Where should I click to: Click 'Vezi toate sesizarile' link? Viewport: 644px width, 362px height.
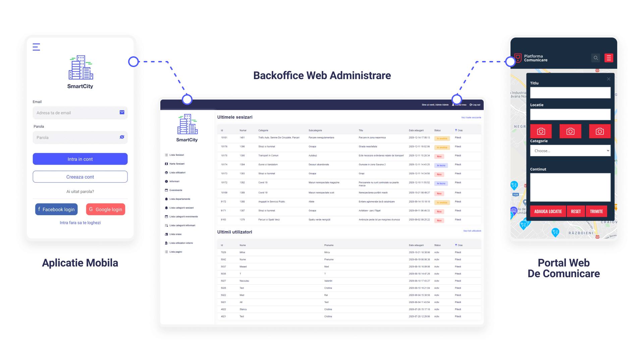coord(471,118)
